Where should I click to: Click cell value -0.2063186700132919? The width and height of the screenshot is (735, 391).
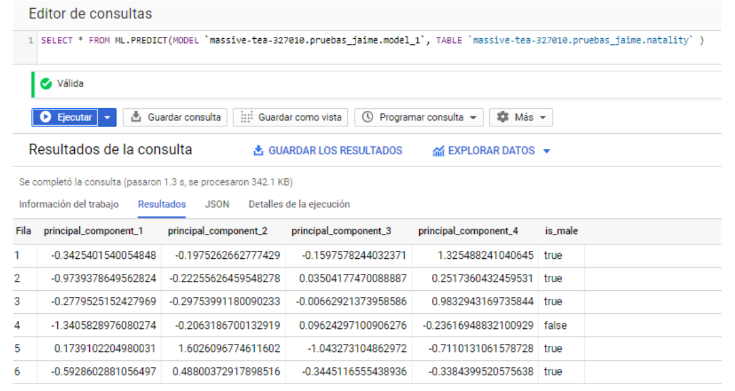227,325
